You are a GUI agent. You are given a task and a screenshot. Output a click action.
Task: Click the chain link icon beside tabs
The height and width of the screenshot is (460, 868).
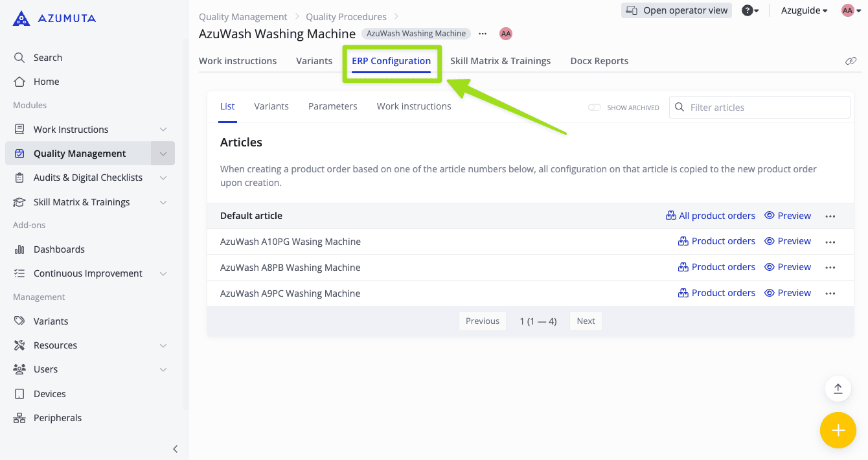point(851,60)
